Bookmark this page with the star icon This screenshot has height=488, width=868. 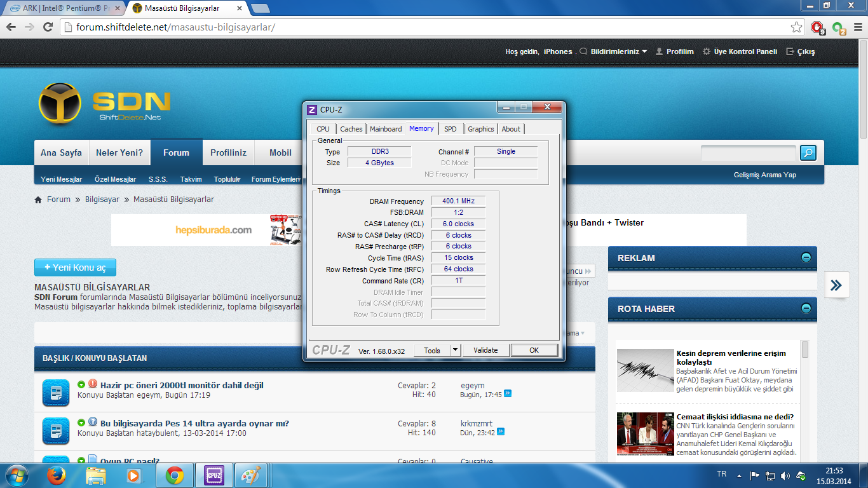click(x=796, y=27)
